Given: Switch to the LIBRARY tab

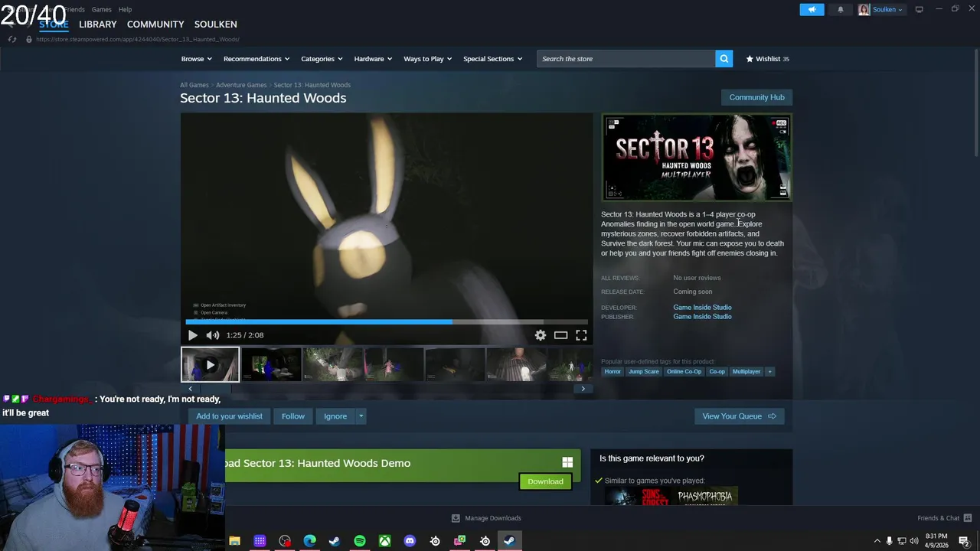Looking at the screenshot, I should [98, 24].
